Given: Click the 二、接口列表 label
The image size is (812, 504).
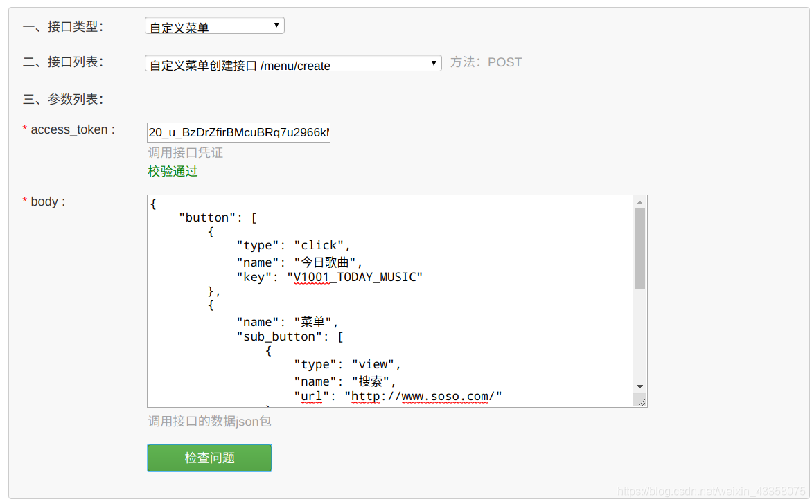Looking at the screenshot, I should click(63, 62).
